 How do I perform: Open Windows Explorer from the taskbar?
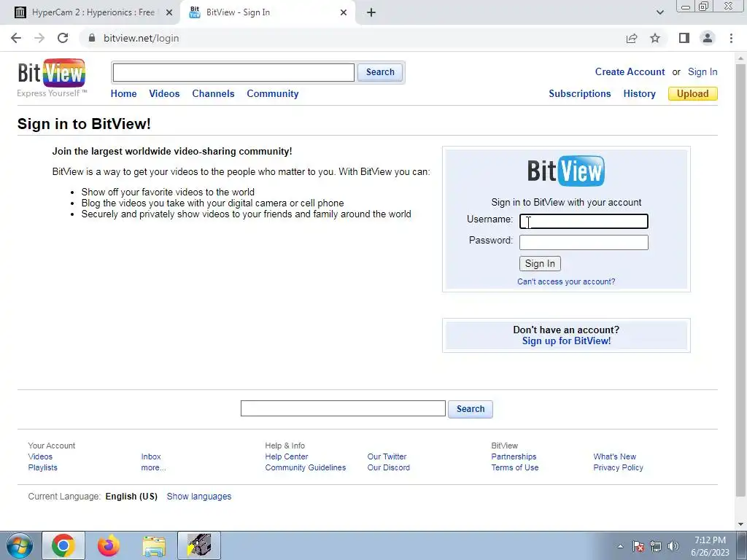154,545
